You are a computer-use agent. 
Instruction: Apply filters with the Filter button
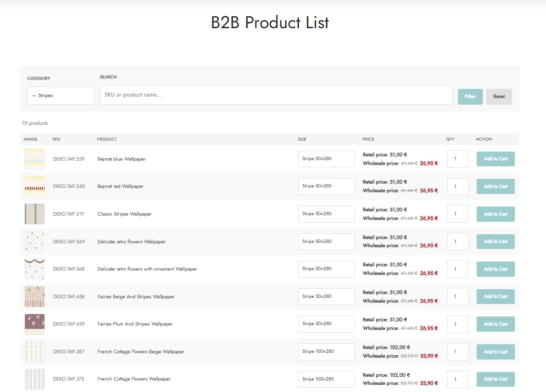tap(470, 97)
